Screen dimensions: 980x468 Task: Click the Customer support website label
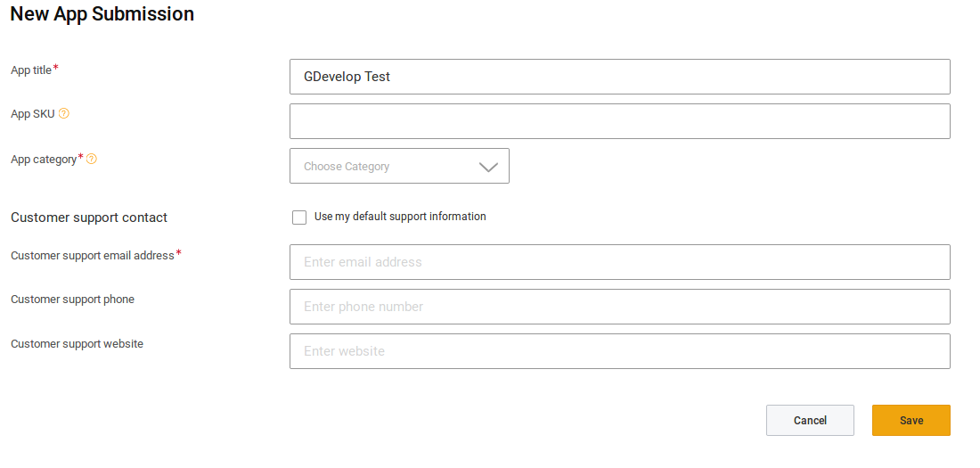[x=77, y=344]
